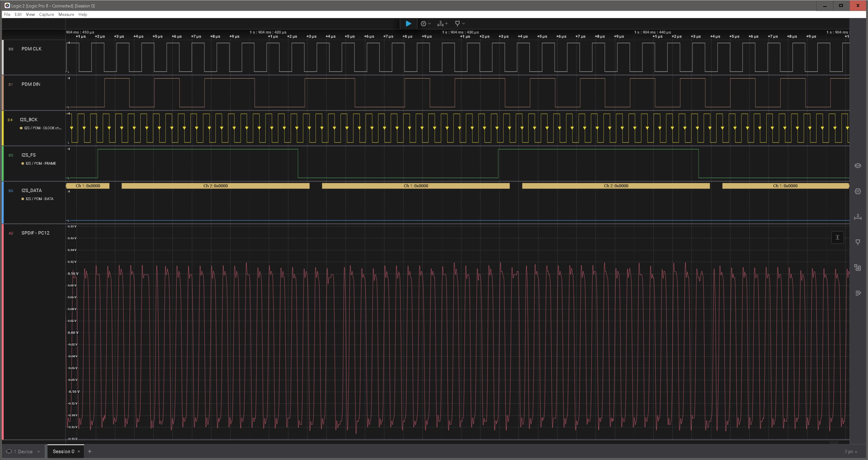Screen dimensions: 868x460
Task: Close the Session 0 tab
Action: (79, 451)
